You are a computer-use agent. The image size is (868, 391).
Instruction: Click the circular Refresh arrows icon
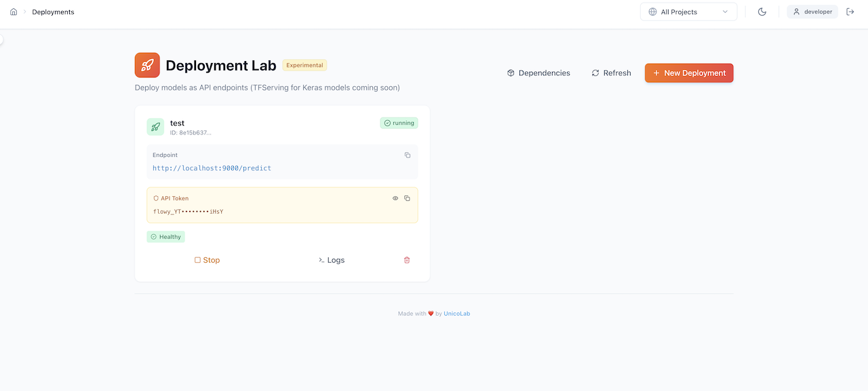595,73
